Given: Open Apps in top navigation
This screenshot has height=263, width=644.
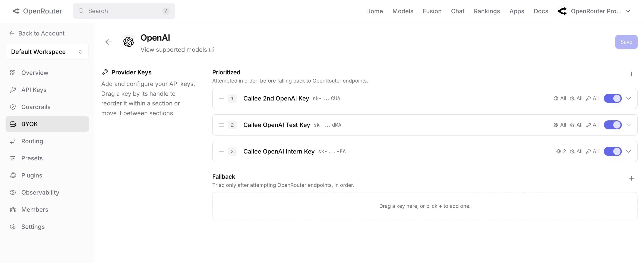Looking at the screenshot, I should (x=517, y=11).
